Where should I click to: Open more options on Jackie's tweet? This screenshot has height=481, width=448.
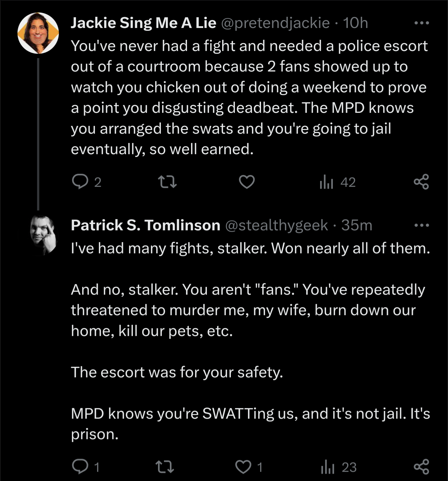pos(422,23)
